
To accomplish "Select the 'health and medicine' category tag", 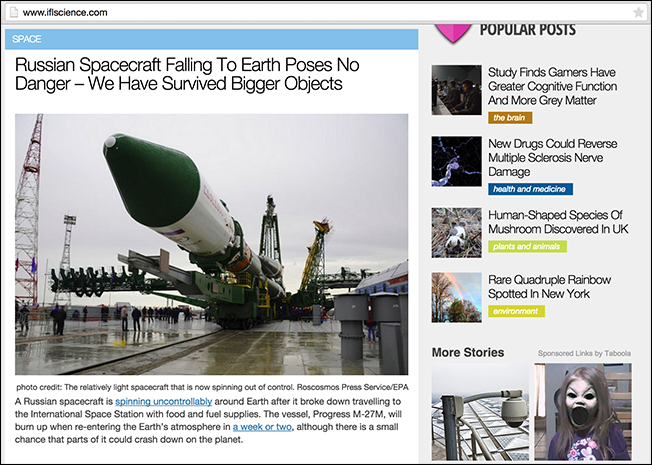I will click(530, 189).
